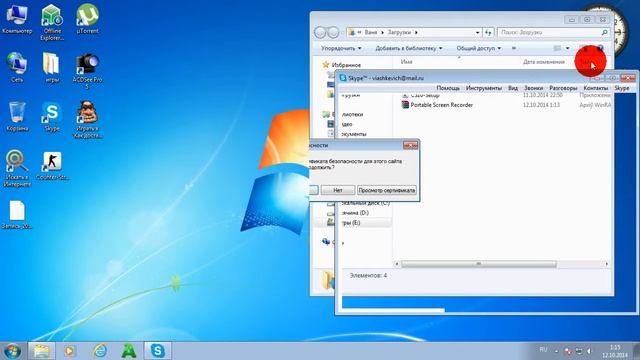Select the Запись_20… file on the desktop
The image size is (640, 360).
(17, 214)
